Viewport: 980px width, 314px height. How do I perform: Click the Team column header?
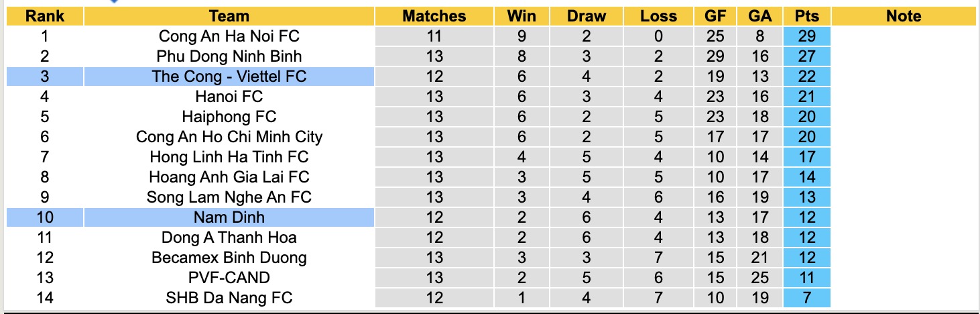pyautogui.click(x=229, y=16)
